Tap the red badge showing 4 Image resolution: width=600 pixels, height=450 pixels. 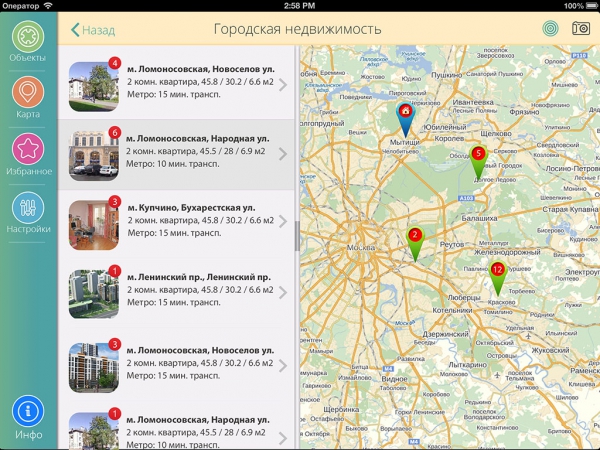(115, 63)
